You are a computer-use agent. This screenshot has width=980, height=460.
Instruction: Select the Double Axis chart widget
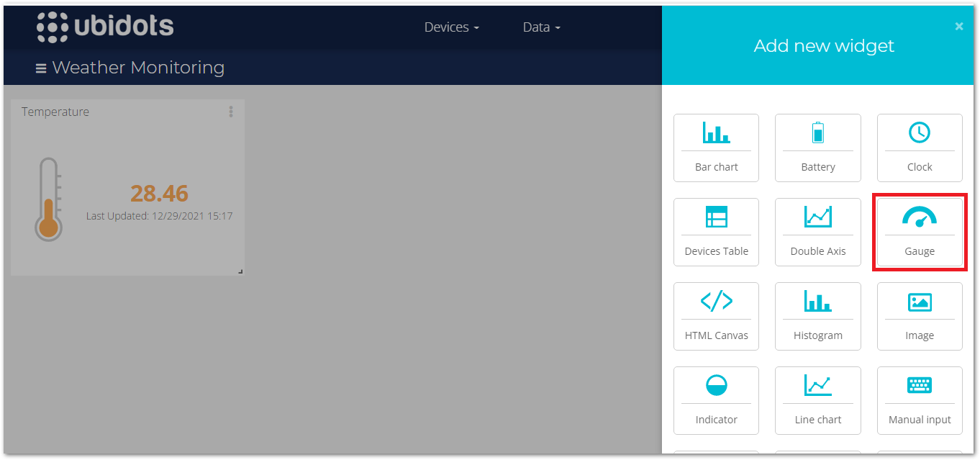tap(817, 232)
